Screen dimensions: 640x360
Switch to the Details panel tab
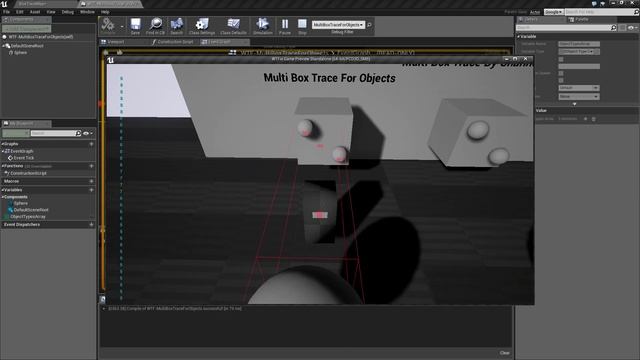[541, 19]
